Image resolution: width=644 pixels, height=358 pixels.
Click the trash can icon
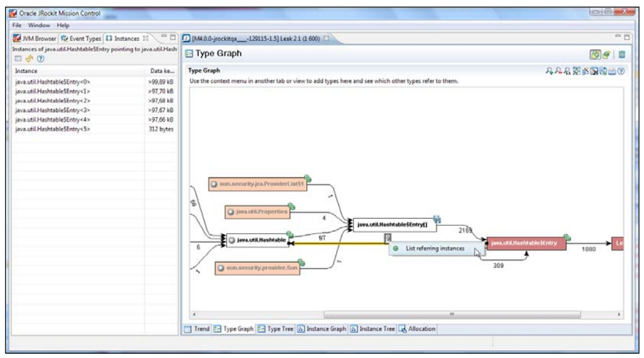pyautogui.click(x=622, y=54)
